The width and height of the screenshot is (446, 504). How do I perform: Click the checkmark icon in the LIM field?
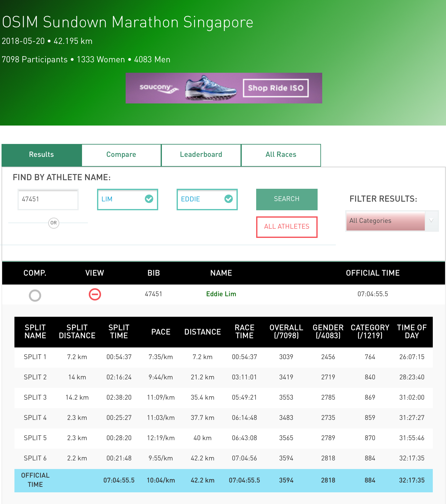(x=149, y=199)
